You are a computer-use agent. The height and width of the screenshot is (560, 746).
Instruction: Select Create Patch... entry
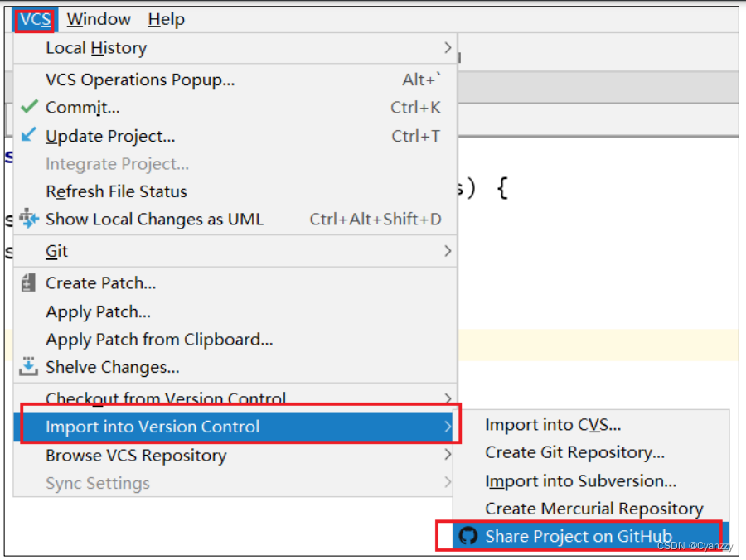(235, 283)
